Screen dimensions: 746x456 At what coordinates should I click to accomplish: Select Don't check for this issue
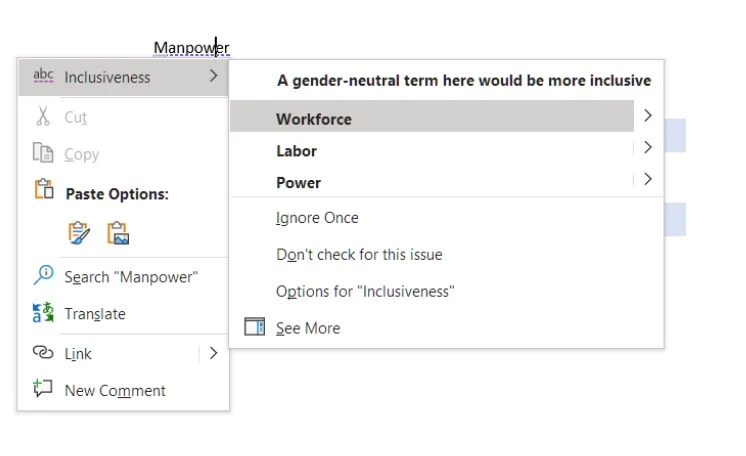pyautogui.click(x=359, y=254)
